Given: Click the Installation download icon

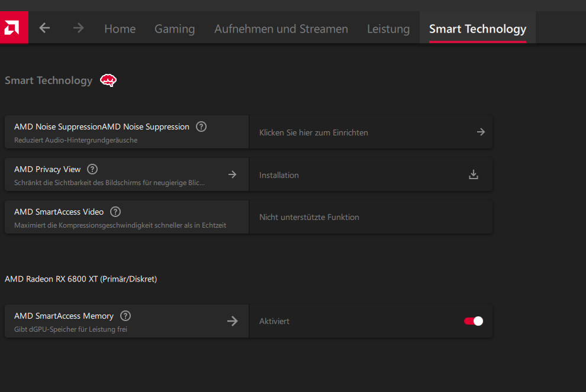Looking at the screenshot, I should 474,174.
